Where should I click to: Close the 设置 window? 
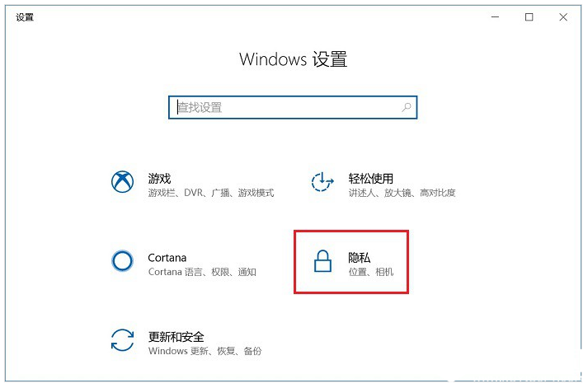pos(563,16)
